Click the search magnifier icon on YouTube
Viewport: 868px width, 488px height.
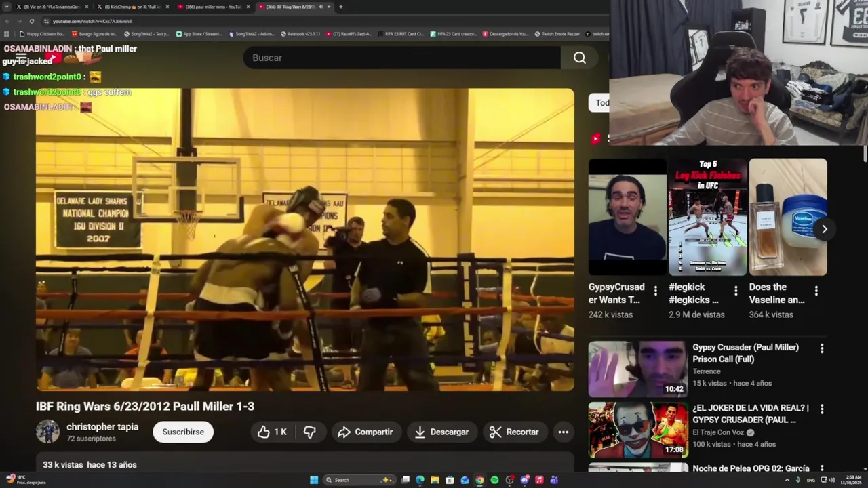(x=580, y=58)
